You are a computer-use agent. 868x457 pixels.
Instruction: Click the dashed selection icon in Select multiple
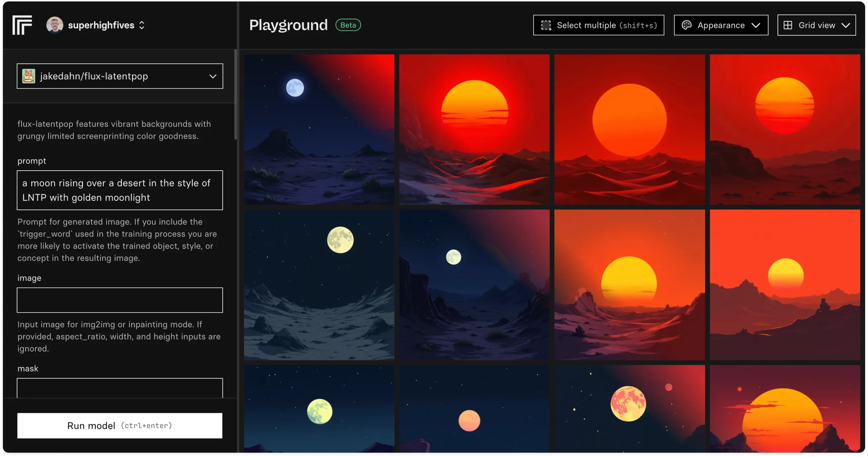pyautogui.click(x=546, y=25)
